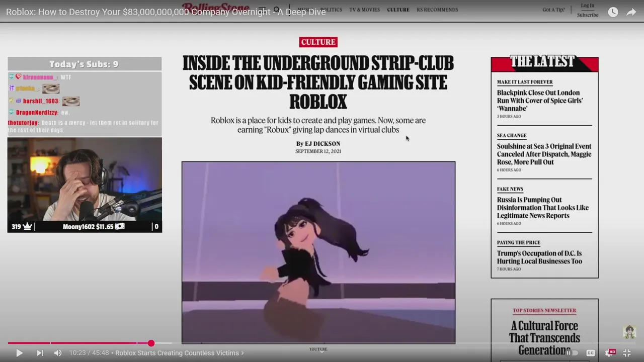The height and width of the screenshot is (362, 644).
Task: Click 'The Latest' sidebar header
Action: coord(542,62)
